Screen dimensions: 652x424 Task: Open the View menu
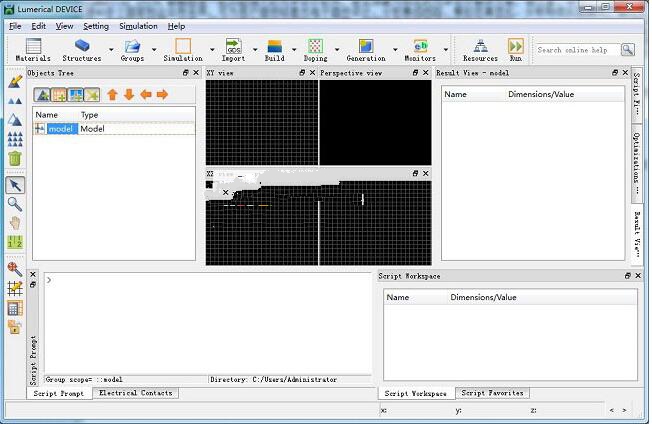[64, 26]
